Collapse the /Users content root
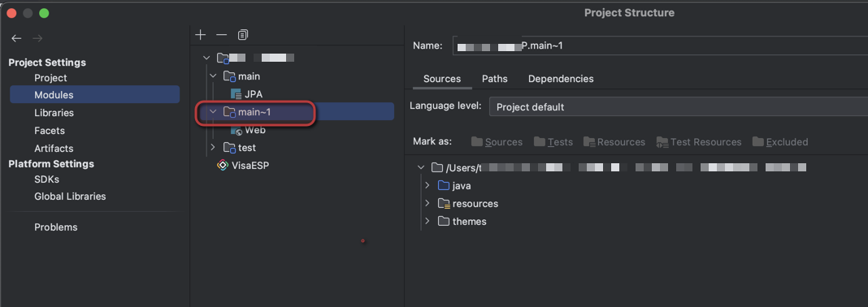The width and height of the screenshot is (868, 307). tap(421, 167)
